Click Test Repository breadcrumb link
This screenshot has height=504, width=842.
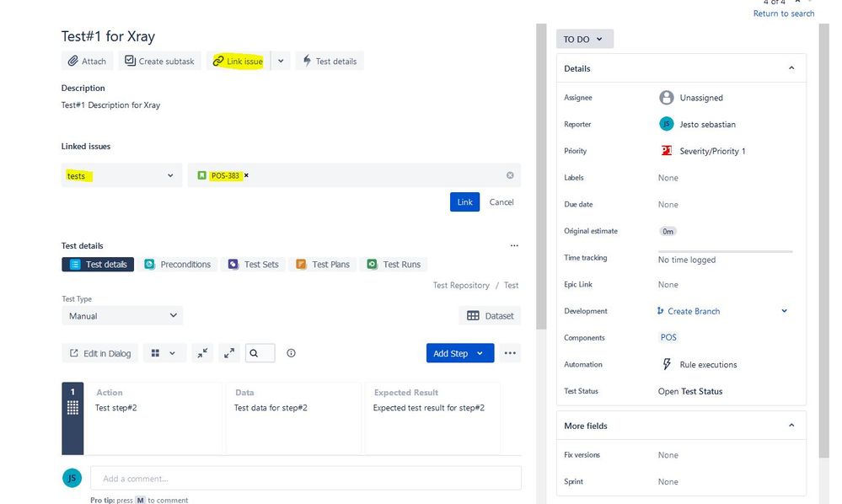click(461, 286)
